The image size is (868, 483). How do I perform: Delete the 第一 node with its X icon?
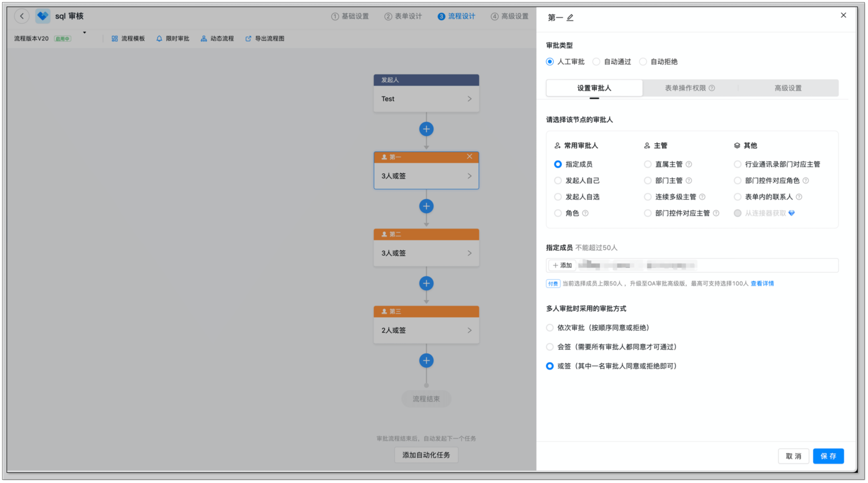pyautogui.click(x=469, y=156)
